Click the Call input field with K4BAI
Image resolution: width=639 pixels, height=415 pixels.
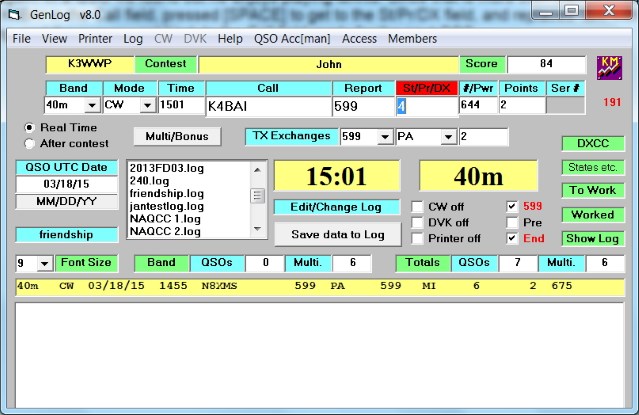(266, 106)
